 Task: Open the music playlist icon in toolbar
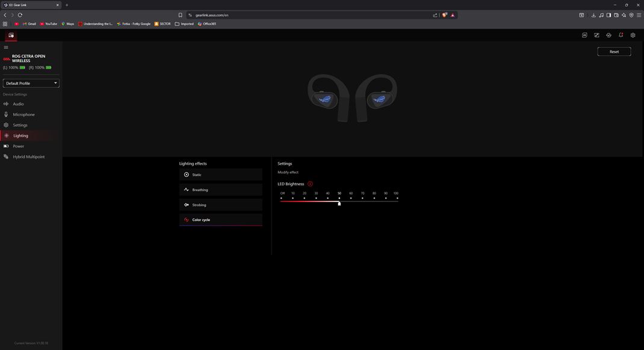pyautogui.click(x=601, y=15)
